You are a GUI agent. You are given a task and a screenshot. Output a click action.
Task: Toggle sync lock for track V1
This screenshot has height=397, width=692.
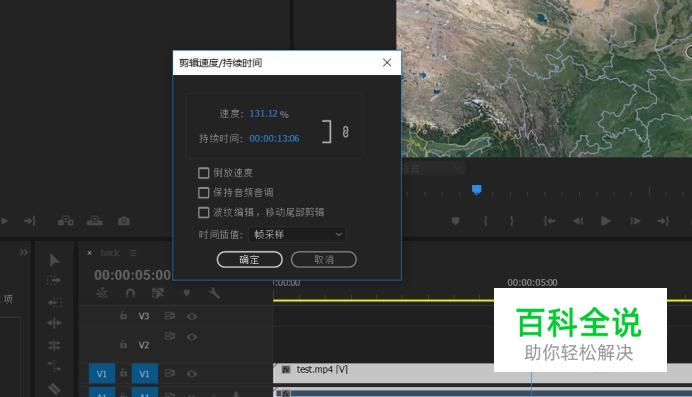pos(169,373)
